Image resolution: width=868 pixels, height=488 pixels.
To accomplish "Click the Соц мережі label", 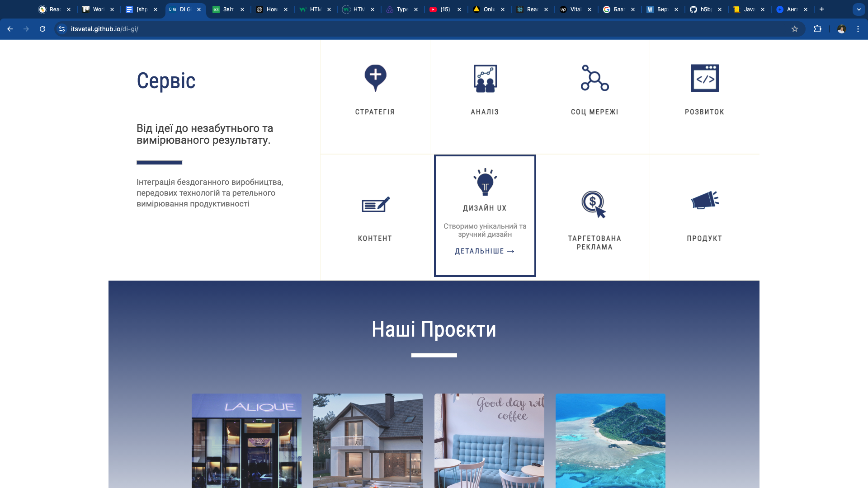I will click(x=594, y=112).
